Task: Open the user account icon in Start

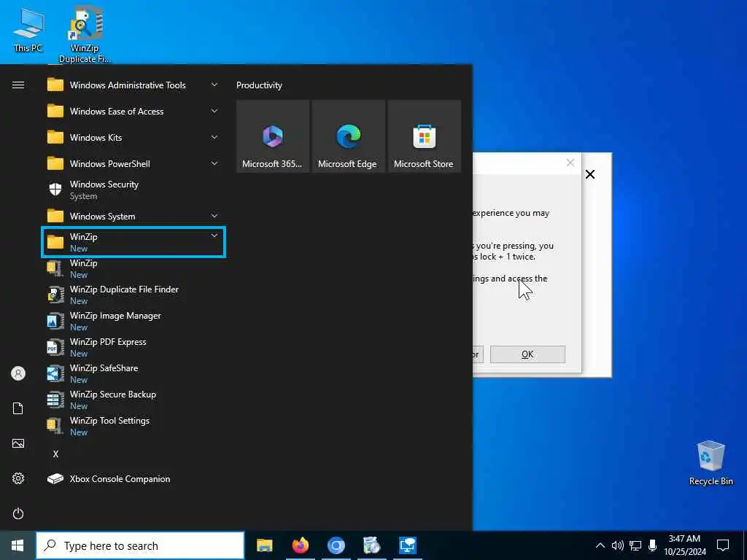Action: coord(18,373)
